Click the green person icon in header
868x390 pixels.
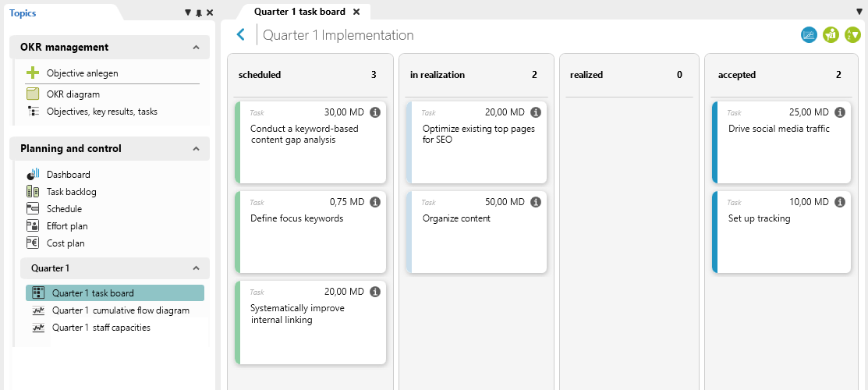[x=831, y=35]
